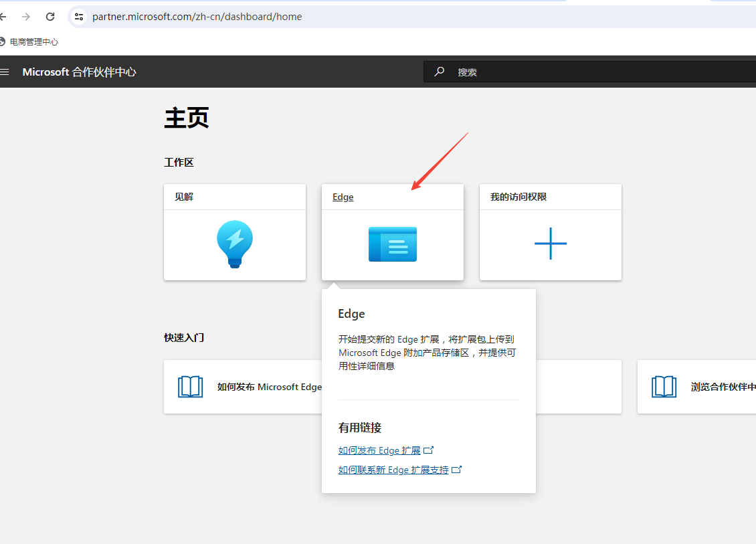Viewport: 756px width, 544px height.
Task: Open the hamburger navigation menu
Action: click(x=4, y=72)
